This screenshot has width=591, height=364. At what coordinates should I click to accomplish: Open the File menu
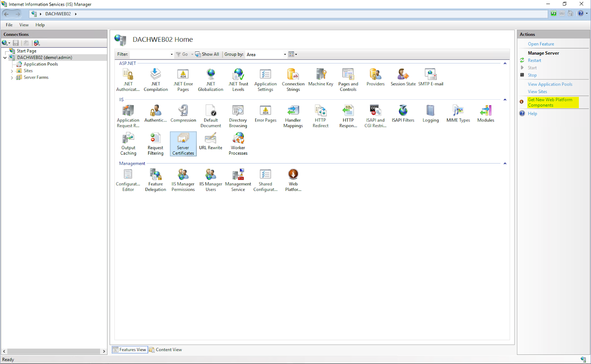click(9, 25)
